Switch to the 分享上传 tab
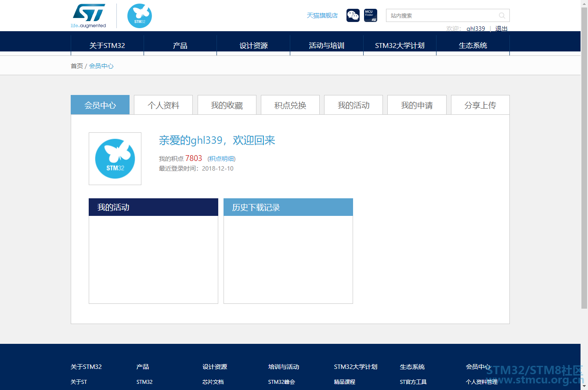 [x=480, y=105]
